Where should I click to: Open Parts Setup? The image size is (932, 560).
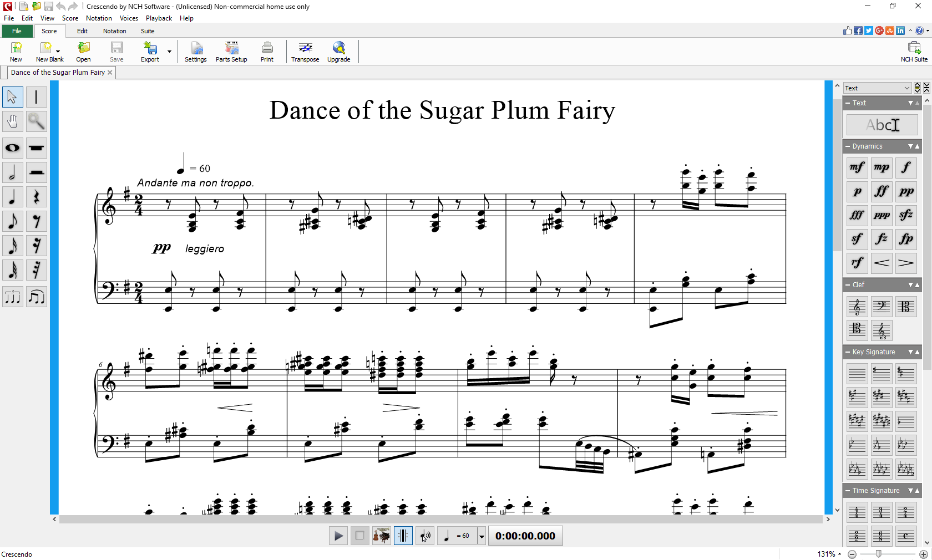click(231, 52)
